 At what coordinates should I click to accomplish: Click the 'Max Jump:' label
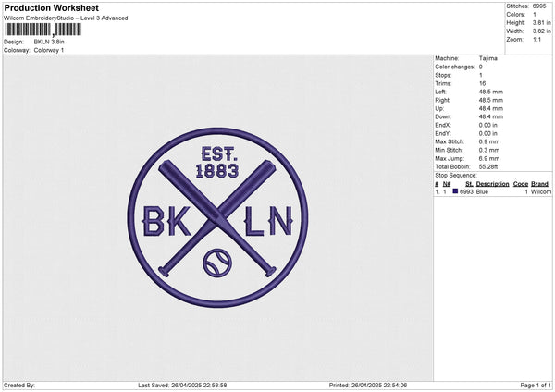pyautogui.click(x=450, y=158)
